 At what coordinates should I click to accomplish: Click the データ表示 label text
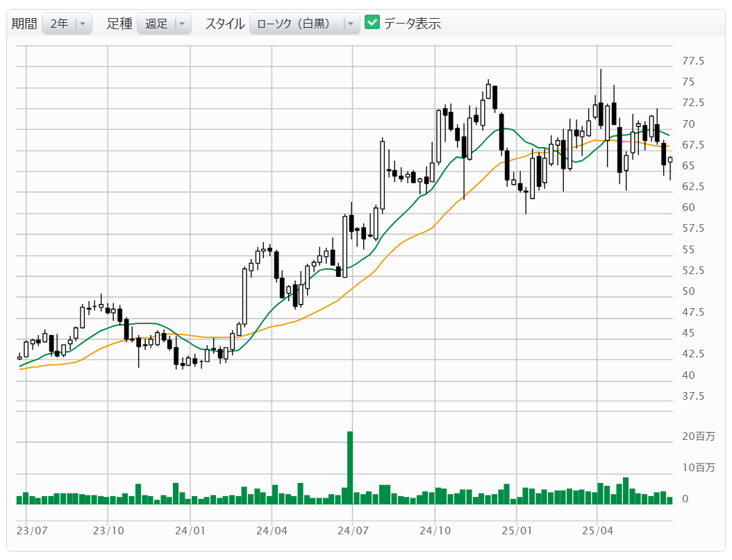[413, 24]
